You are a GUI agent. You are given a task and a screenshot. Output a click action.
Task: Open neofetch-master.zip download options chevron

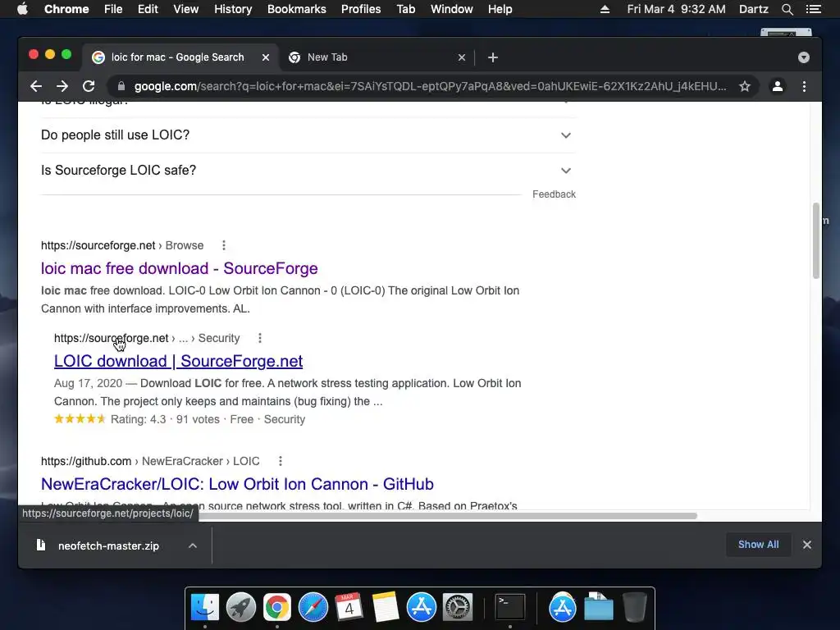[193, 546]
